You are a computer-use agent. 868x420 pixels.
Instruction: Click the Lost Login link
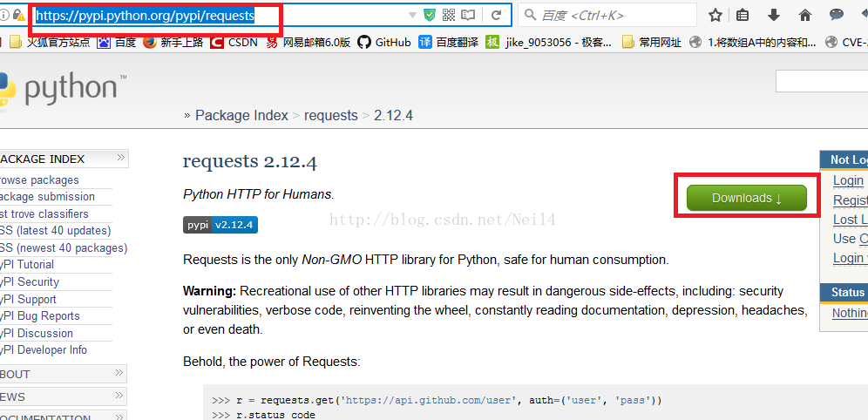pos(851,219)
